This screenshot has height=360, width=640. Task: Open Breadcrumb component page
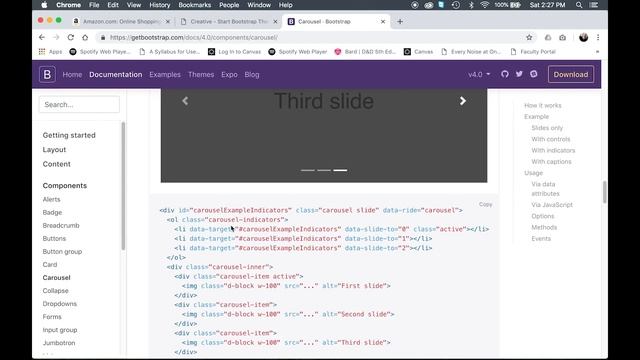61,225
